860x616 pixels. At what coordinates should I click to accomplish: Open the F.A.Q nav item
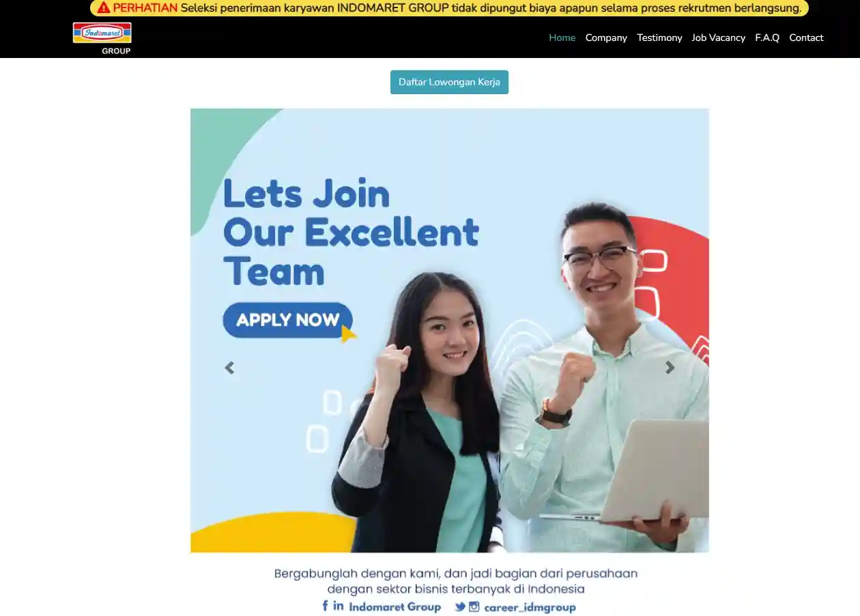pos(767,38)
